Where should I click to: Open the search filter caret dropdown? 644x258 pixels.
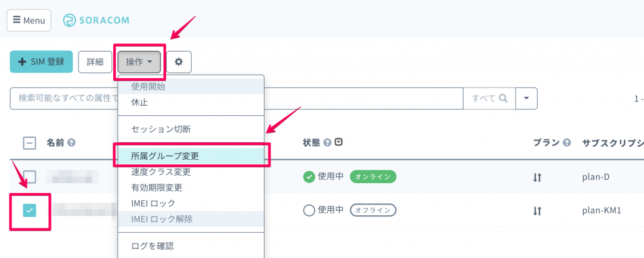(x=526, y=98)
